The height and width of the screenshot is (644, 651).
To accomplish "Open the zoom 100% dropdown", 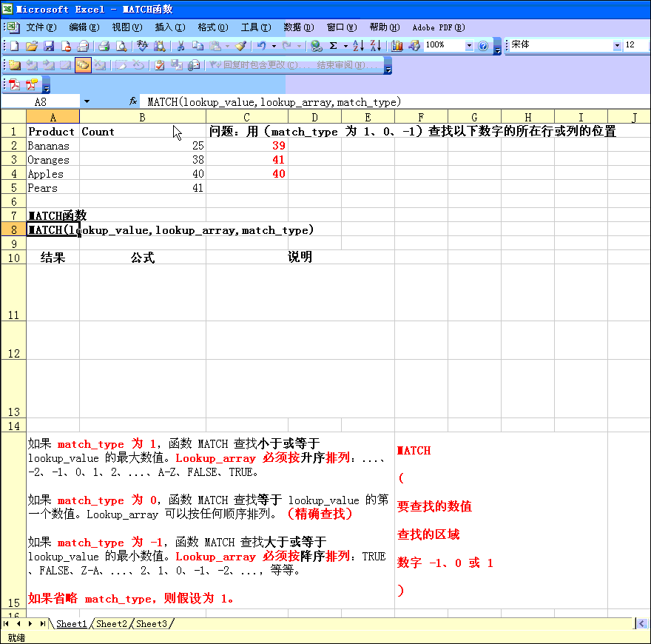I will [469, 46].
